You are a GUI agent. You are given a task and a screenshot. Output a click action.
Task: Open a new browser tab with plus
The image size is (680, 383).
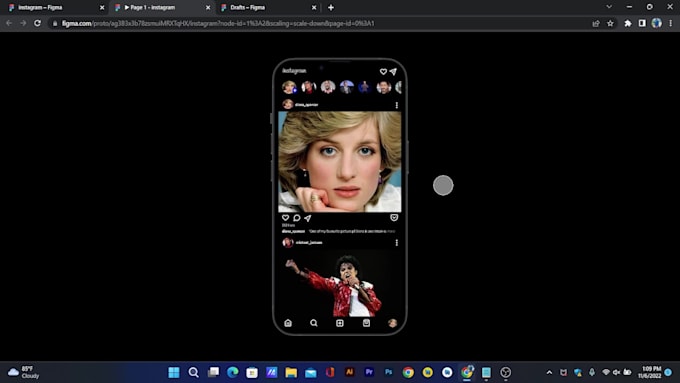pyautogui.click(x=331, y=7)
